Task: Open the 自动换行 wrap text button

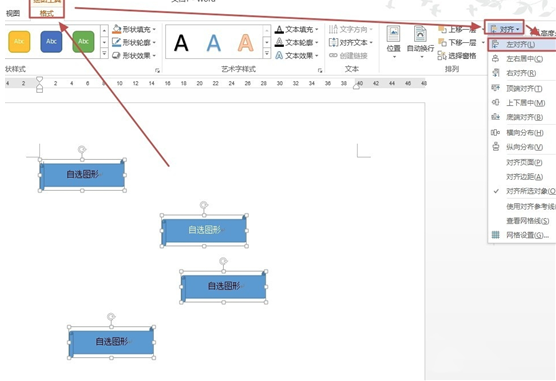Action: pos(420,42)
